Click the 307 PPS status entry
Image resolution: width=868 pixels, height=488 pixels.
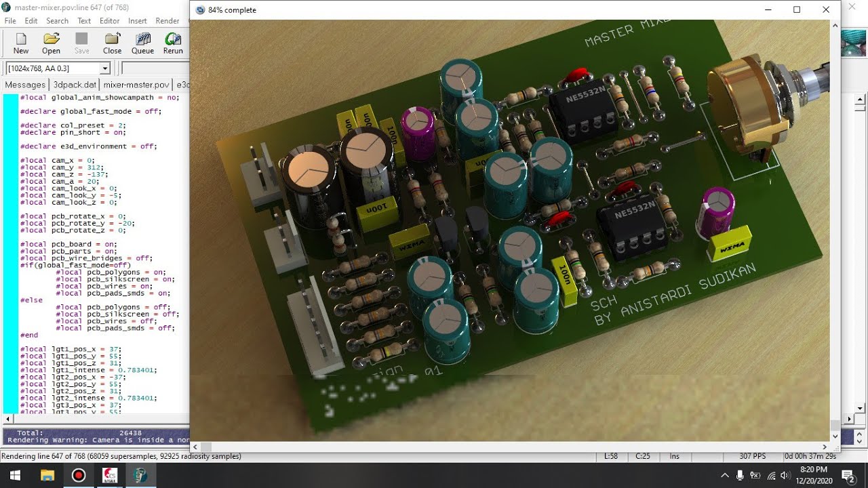coord(752,456)
